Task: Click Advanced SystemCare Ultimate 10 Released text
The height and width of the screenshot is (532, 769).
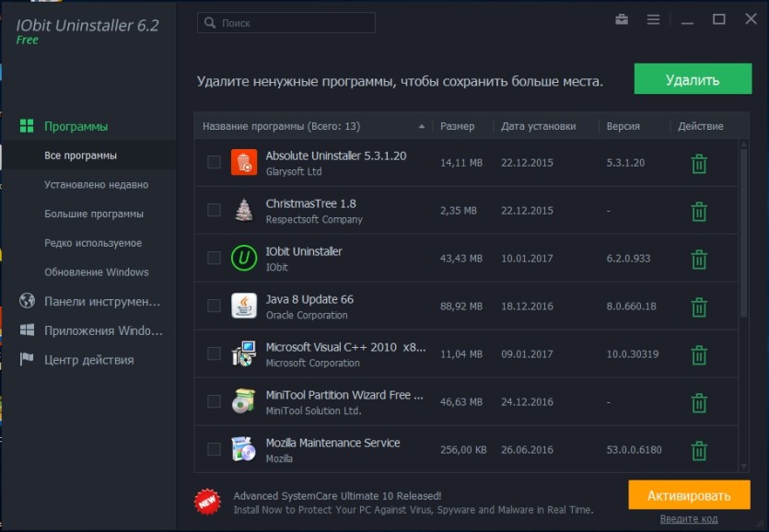Action: click(x=337, y=496)
